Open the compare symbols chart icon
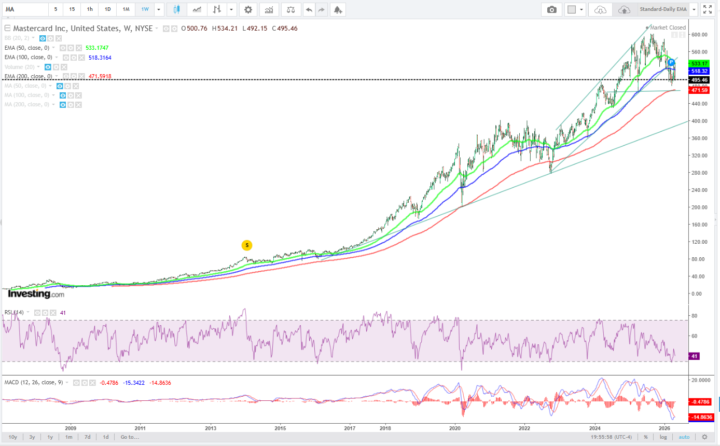Viewport: 720px width, 446px height. coord(269,9)
